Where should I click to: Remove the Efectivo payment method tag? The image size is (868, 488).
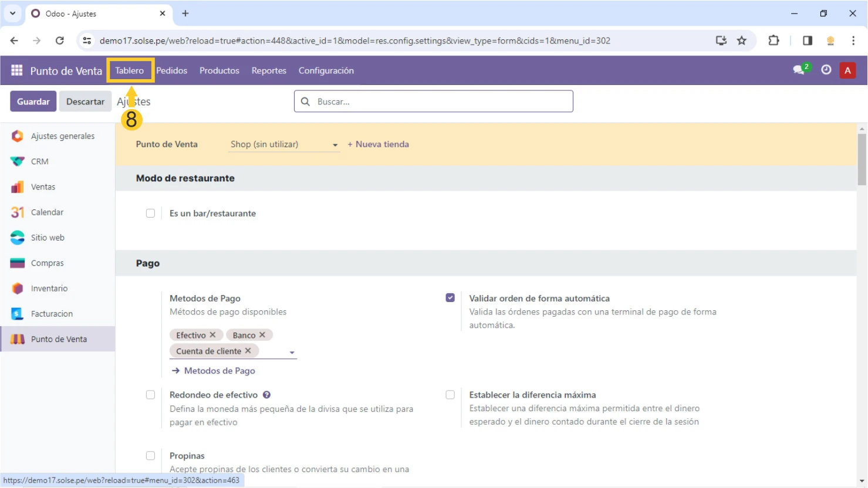click(212, 335)
